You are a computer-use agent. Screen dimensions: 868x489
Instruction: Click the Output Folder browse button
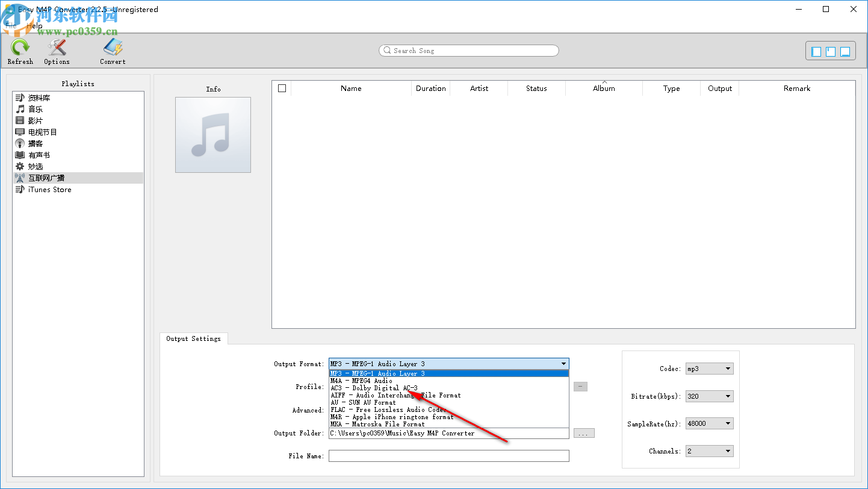[583, 433]
